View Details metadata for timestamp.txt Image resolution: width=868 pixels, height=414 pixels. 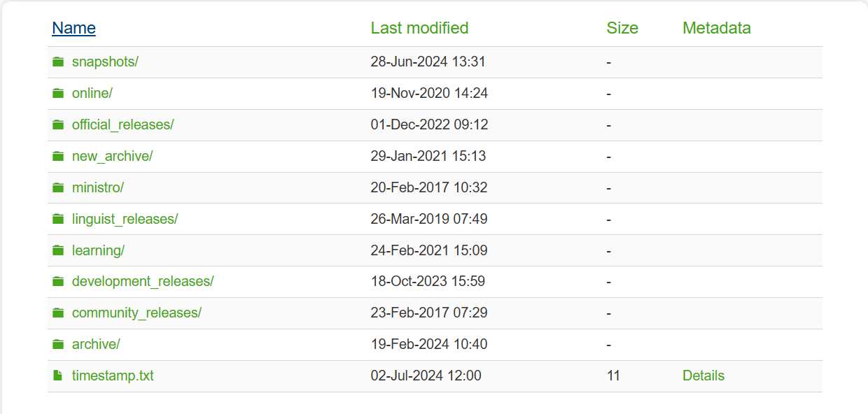click(703, 376)
